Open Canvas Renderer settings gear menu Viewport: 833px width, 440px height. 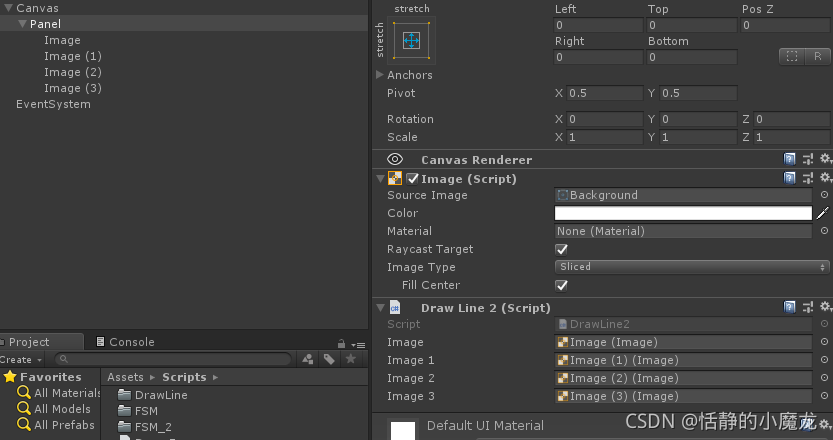[826, 159]
